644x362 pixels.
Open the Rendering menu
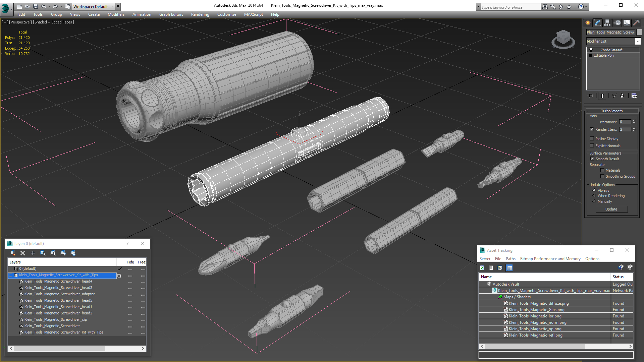[x=200, y=14]
